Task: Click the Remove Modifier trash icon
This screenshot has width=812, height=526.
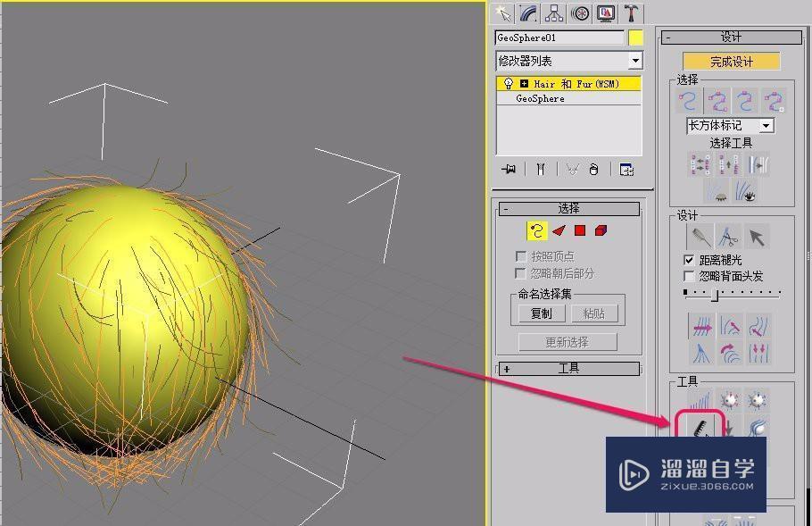Action: [594, 171]
